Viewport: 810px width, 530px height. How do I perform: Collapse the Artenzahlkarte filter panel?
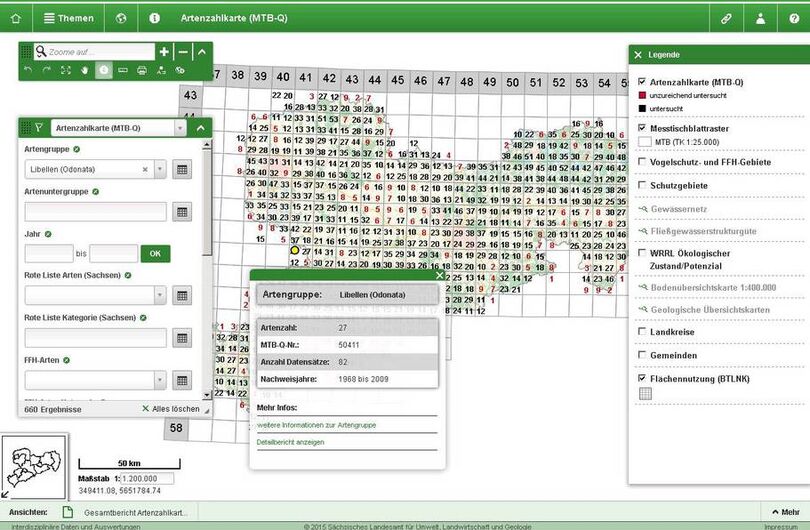(x=200, y=128)
